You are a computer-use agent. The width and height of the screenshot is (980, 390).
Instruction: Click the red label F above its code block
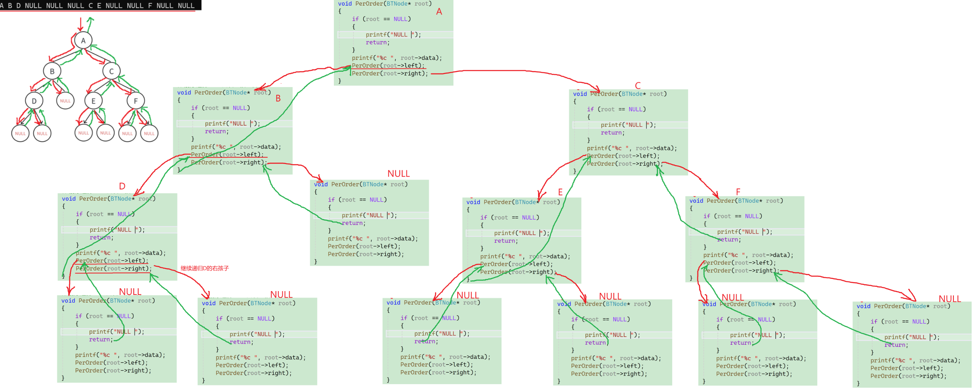pyautogui.click(x=738, y=192)
